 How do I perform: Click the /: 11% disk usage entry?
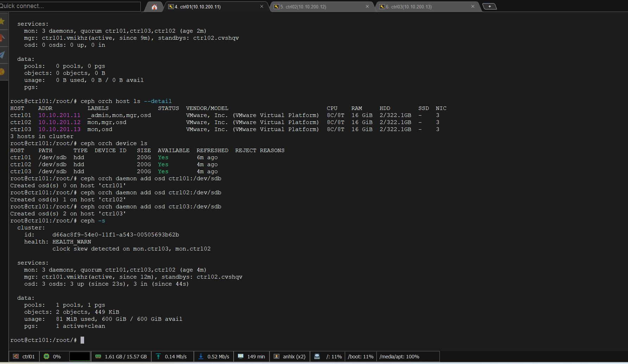tap(334, 357)
